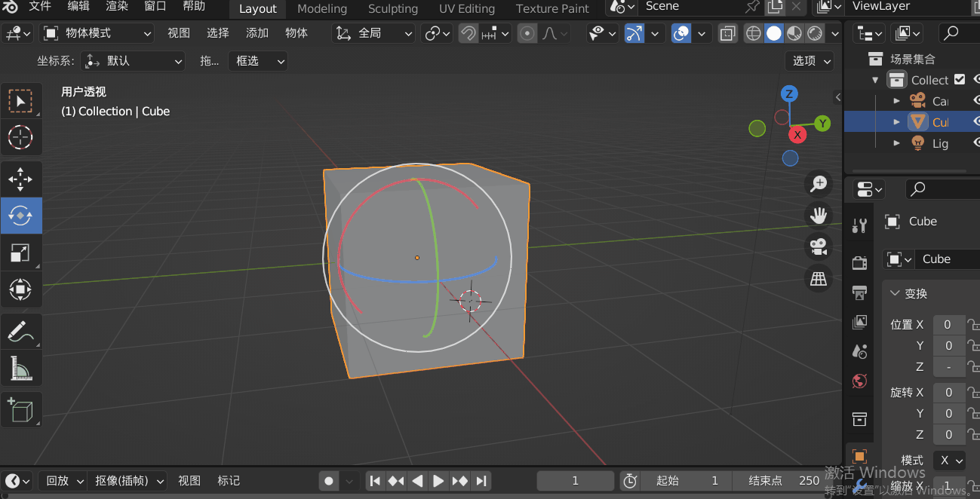Screen dimensions: 980x499
Task: Select the Annotate pencil tool
Action: coord(20,332)
